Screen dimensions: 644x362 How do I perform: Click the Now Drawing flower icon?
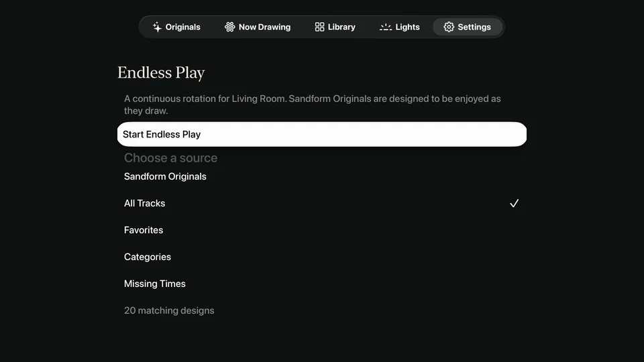[229, 27]
